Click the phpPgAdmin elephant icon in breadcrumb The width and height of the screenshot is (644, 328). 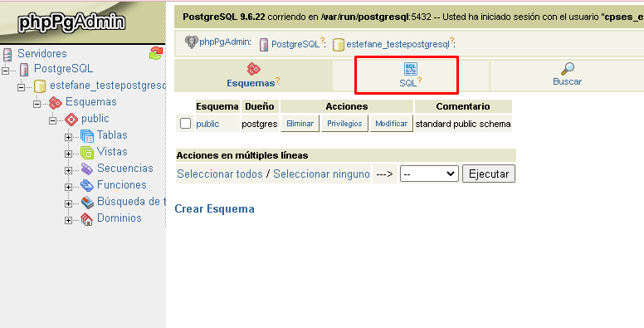[x=191, y=42]
